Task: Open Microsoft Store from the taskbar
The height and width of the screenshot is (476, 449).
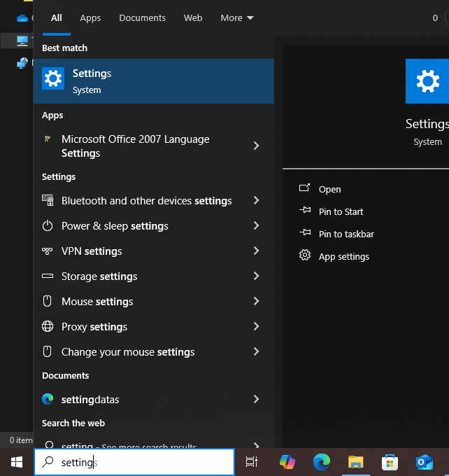Action: (390, 462)
